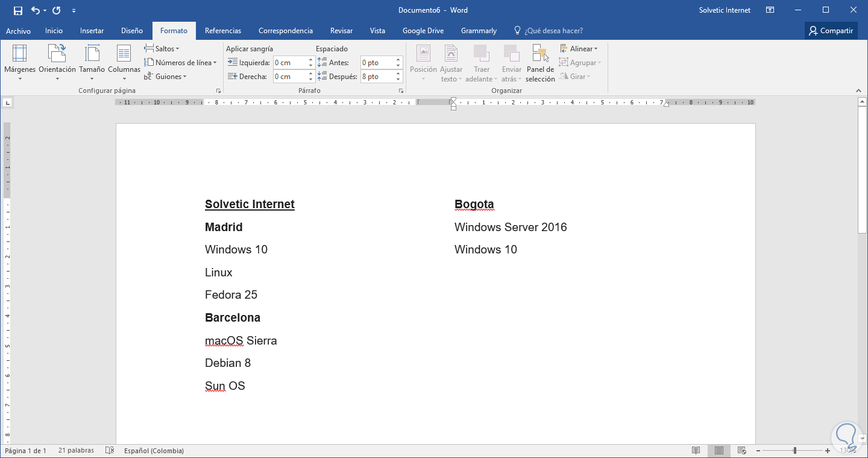This screenshot has height=458, width=868.
Task: Click the Posición object position icon
Action: 423,53
